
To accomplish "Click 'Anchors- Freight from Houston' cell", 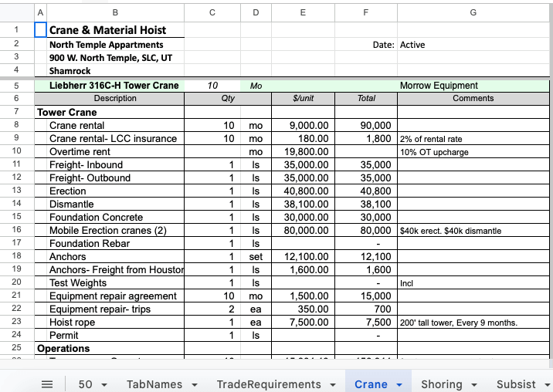I will pyautogui.click(x=115, y=269).
